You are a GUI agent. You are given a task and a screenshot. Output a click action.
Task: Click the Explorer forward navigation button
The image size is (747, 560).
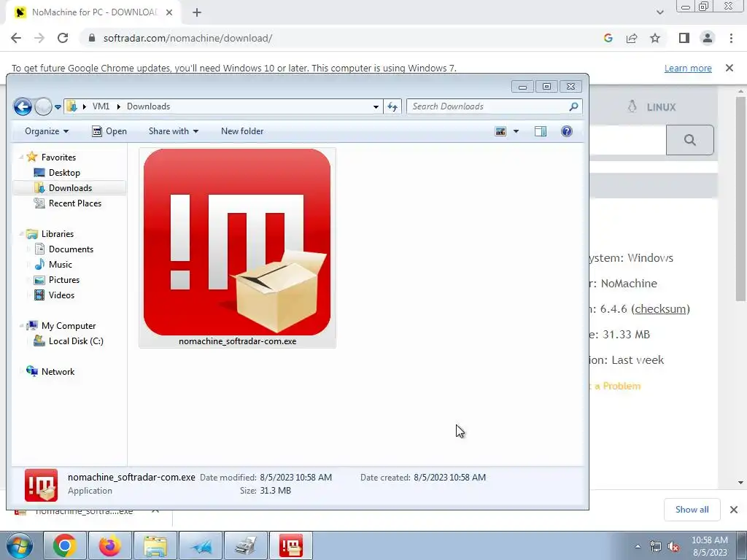(x=43, y=106)
